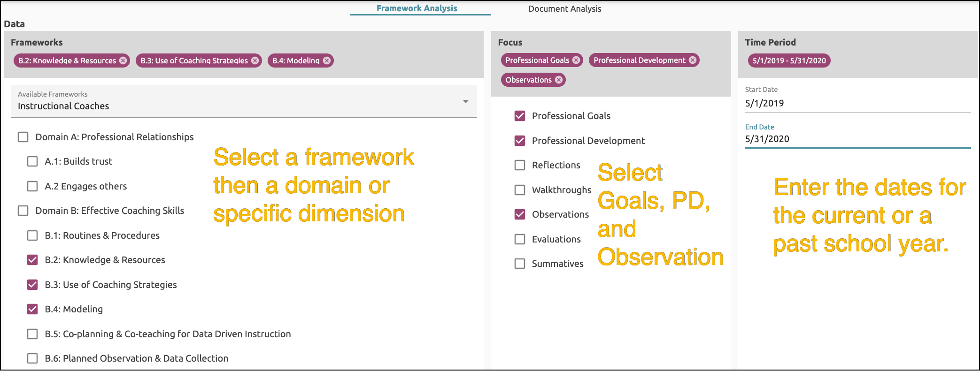Click the 5/1/2019 - 5/31/2020 time period chip
The width and height of the screenshot is (980, 371).
789,61
